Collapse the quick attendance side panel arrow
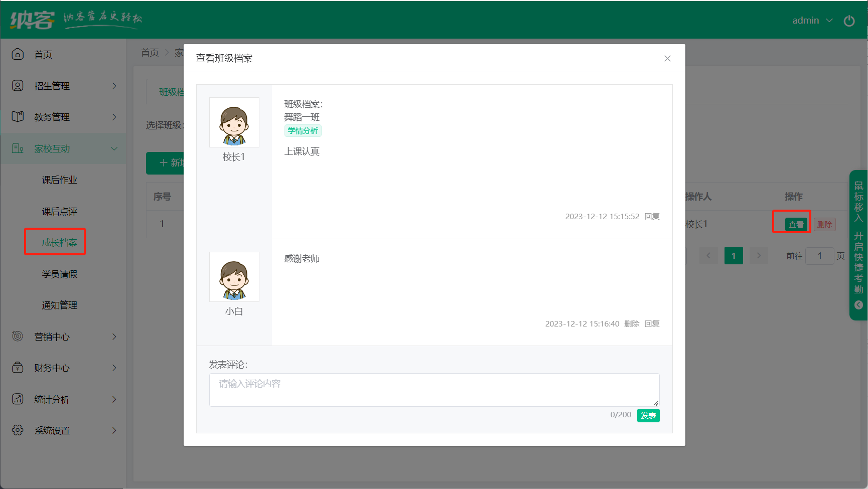This screenshot has width=868, height=489. [858, 305]
